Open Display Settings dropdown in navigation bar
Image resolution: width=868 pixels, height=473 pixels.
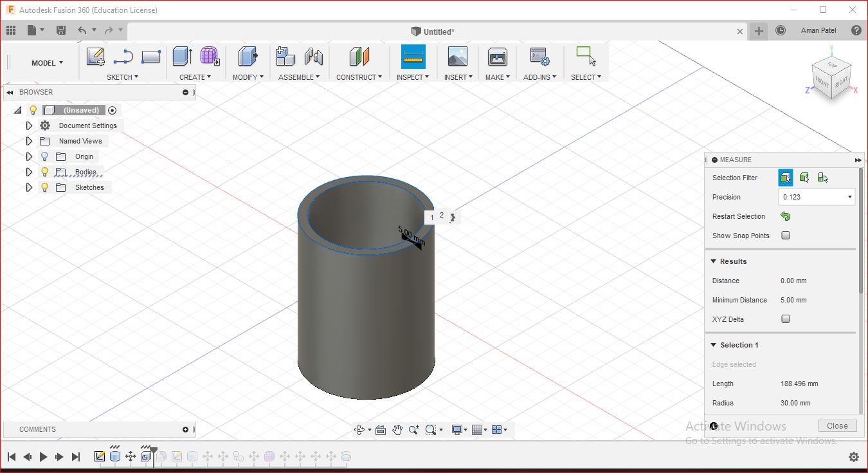coord(460,430)
